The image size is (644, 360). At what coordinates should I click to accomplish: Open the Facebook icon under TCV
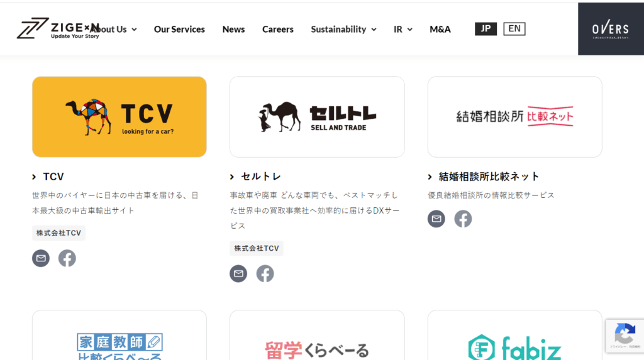point(67,258)
